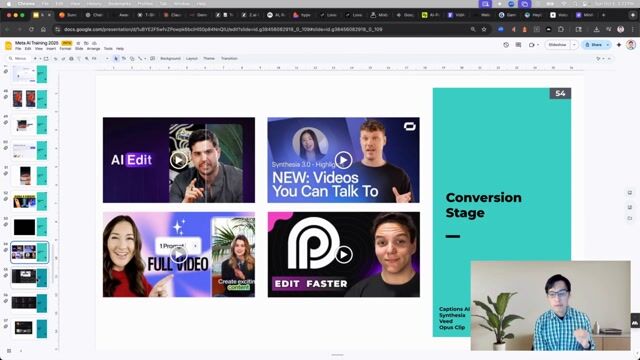The height and width of the screenshot is (360, 640).
Task: Collapse the toolbar with the right chevron
Action: click(x=609, y=58)
